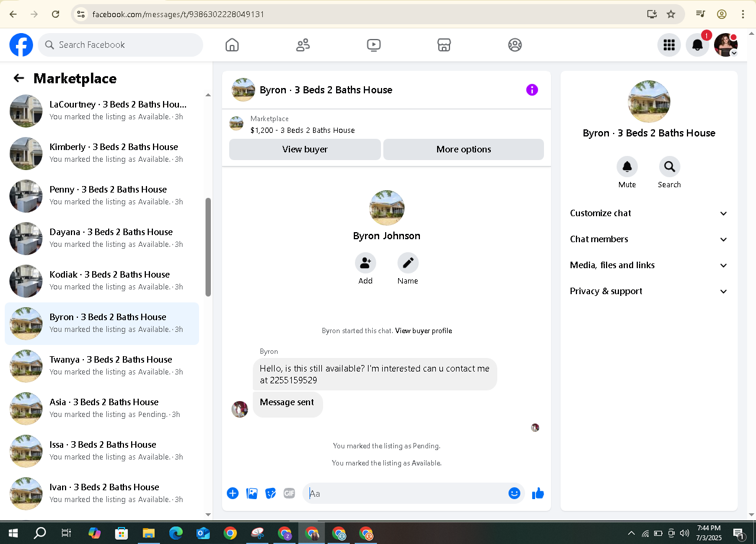Open account profile picture menu

726,45
